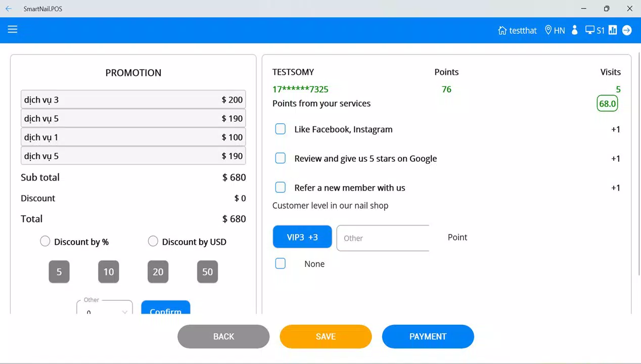The image size is (641, 364).
Task: Click the points value 76
Action: 446,89
